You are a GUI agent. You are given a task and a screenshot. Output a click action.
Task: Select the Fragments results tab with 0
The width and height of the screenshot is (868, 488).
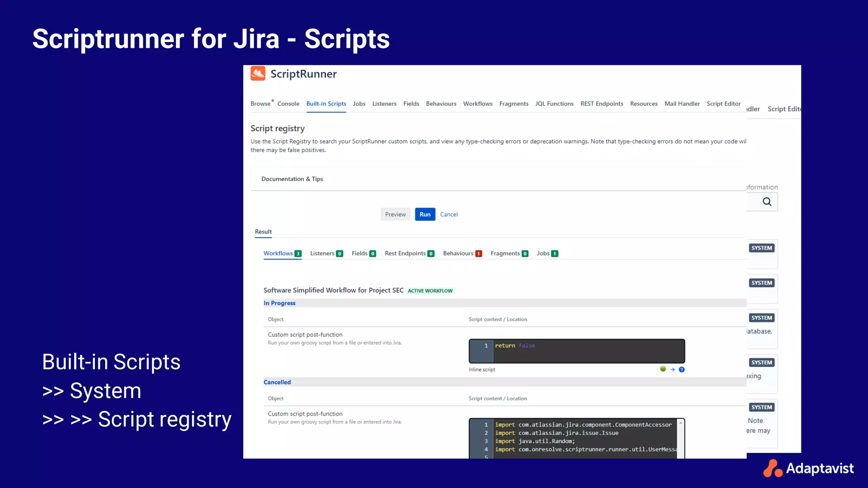click(509, 253)
